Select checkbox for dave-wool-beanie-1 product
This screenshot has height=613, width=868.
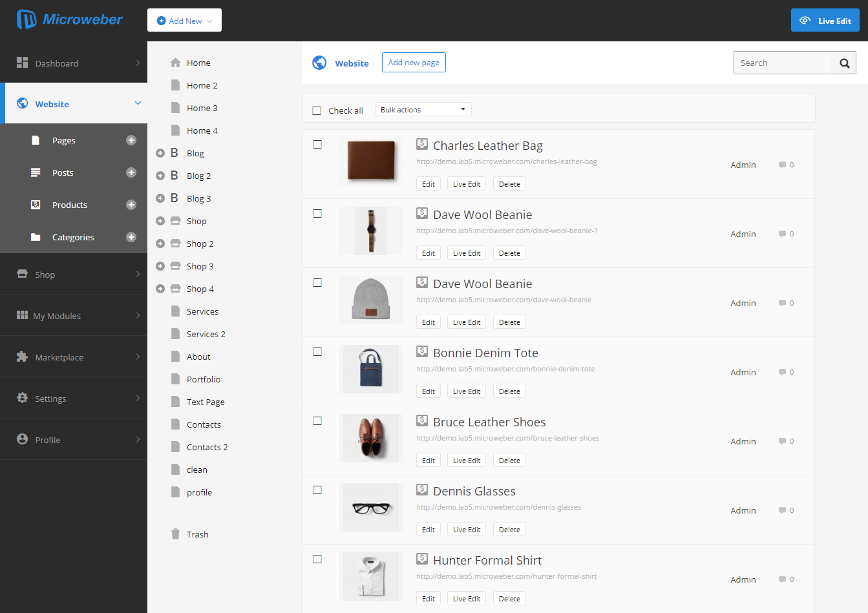tap(317, 213)
